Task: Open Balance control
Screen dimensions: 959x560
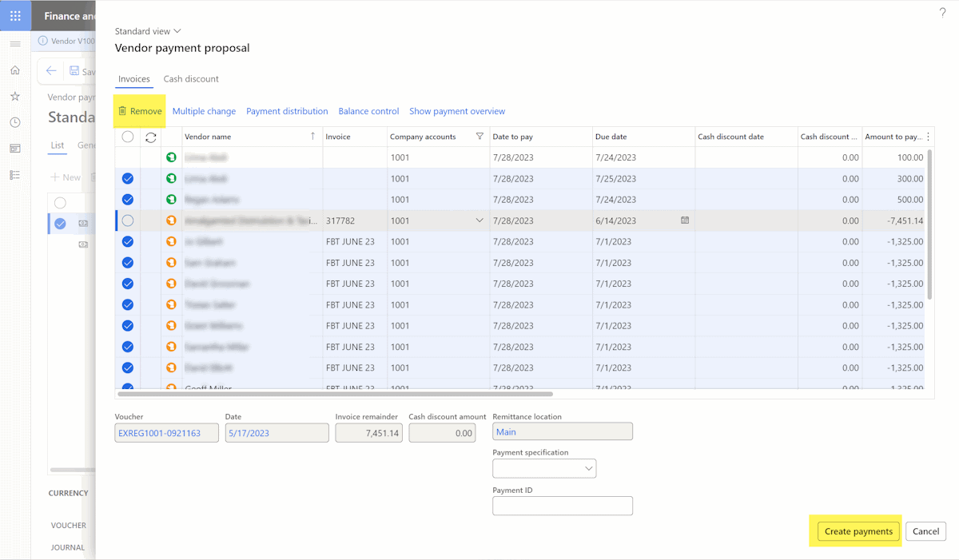Action: click(368, 111)
